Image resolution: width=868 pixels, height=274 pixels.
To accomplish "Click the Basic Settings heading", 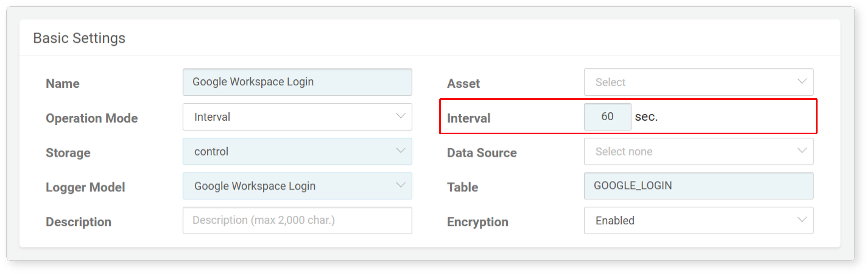I will click(x=79, y=38).
